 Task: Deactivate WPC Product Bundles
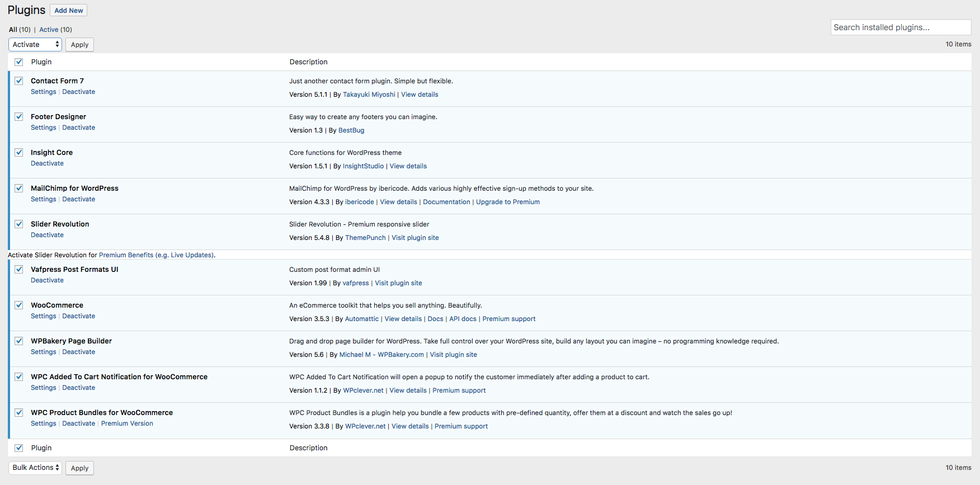pyautogui.click(x=79, y=423)
